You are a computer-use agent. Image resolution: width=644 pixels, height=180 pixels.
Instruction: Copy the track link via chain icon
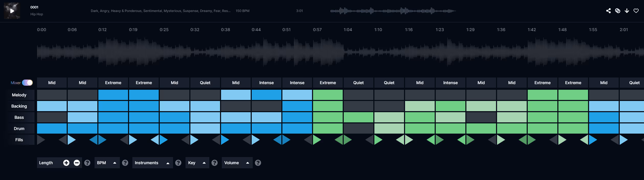pyautogui.click(x=618, y=11)
